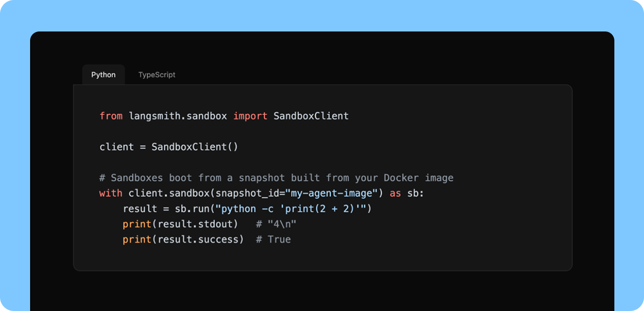Click result.stdout inside the print call
The height and width of the screenshot is (311, 644).
tap(198, 224)
